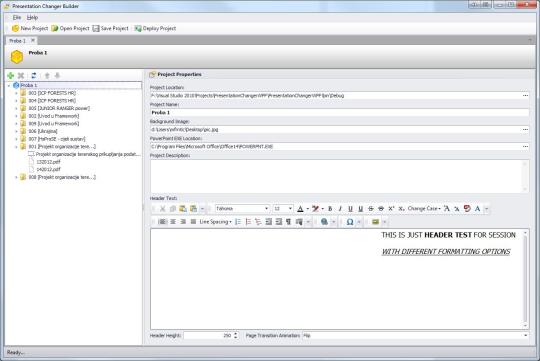Screen dimensions: 540x361
Task: Insert hyperlink using globe icon
Action: tap(324, 222)
